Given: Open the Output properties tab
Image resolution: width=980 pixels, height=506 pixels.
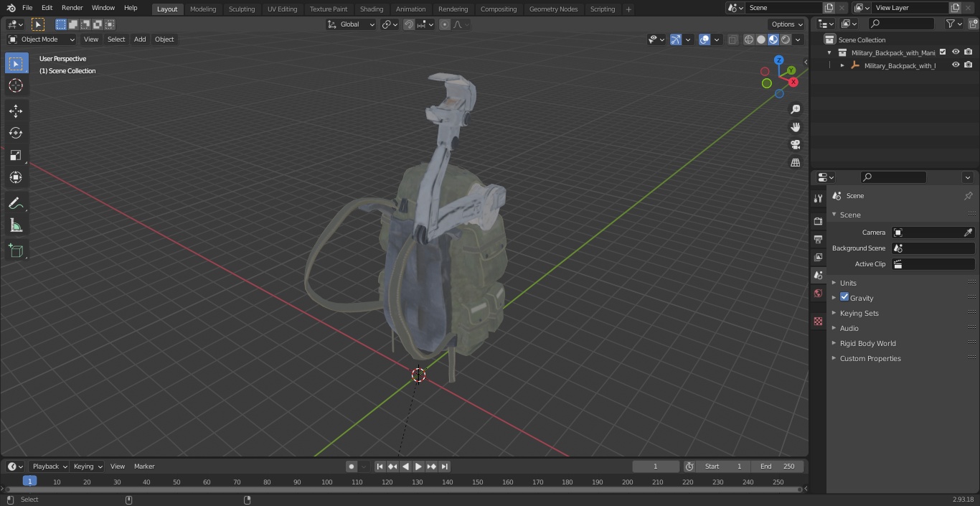Looking at the screenshot, I should click(818, 239).
